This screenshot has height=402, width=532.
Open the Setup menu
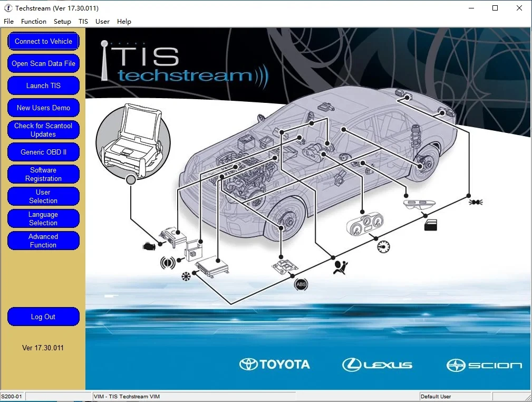62,22
